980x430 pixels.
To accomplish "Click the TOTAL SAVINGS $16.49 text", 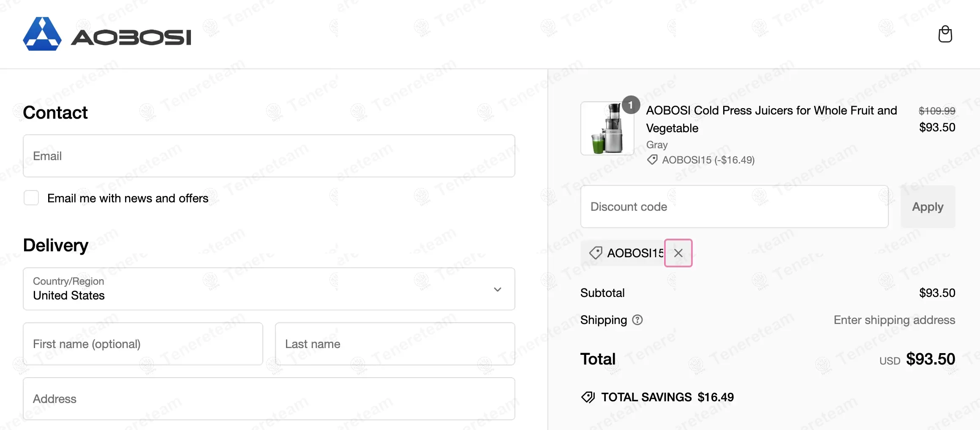I will click(x=667, y=397).
